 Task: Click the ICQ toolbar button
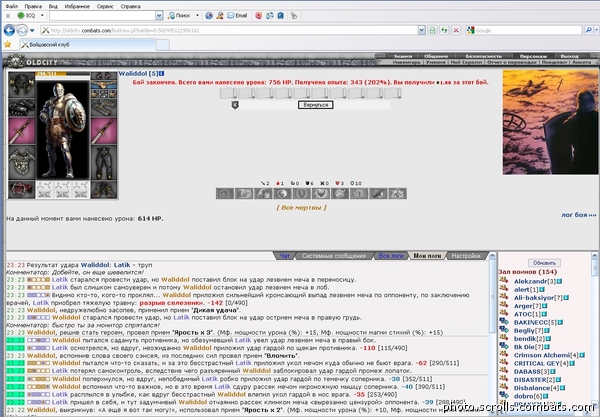coord(26,16)
